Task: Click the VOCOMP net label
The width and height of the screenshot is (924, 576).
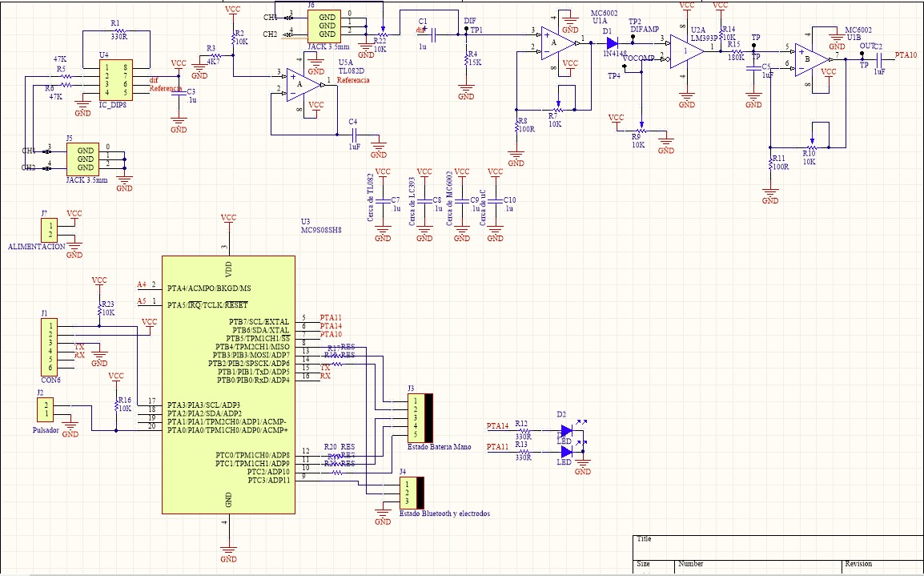Action: coord(639,58)
